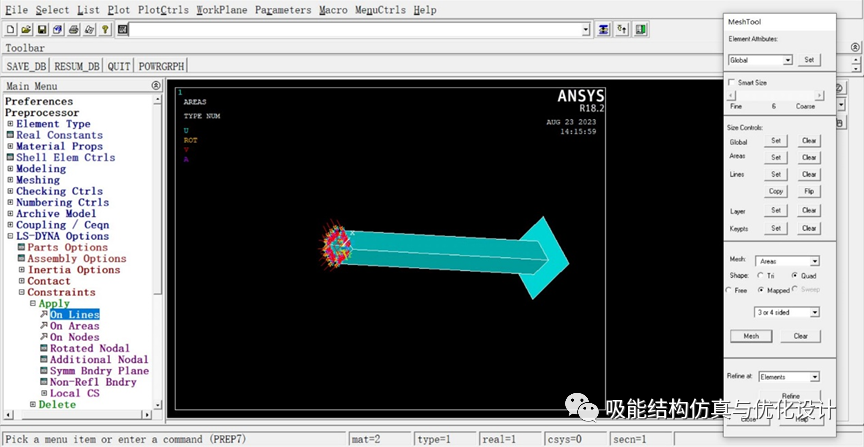864x447 pixels.
Task: Open Non-Refl Bndry dialog
Action: click(93, 382)
